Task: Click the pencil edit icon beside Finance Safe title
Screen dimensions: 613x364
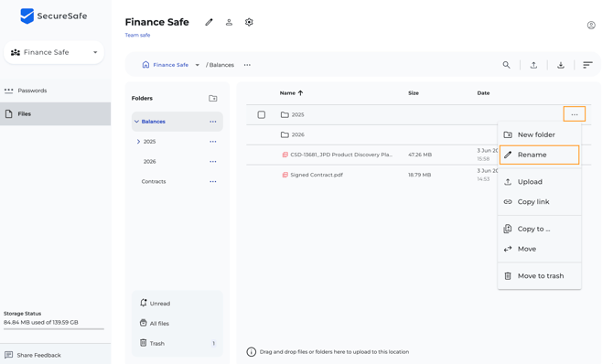Action: click(210, 22)
